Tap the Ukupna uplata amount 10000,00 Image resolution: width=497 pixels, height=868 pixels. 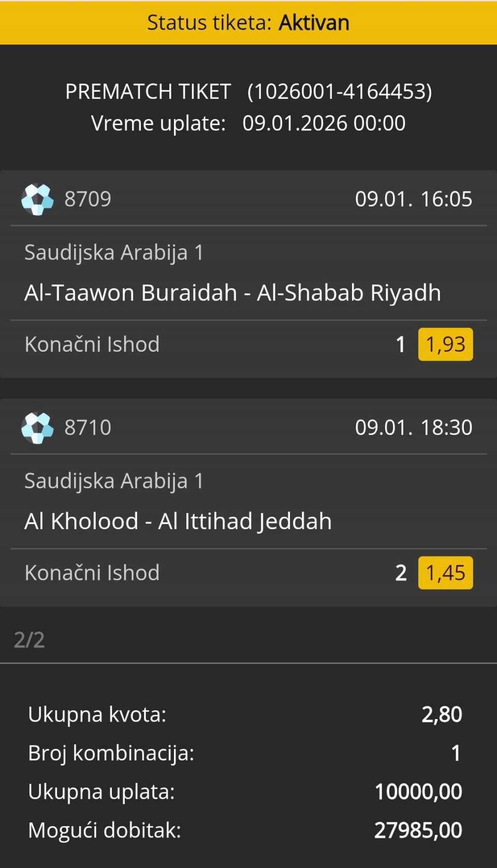tap(418, 791)
